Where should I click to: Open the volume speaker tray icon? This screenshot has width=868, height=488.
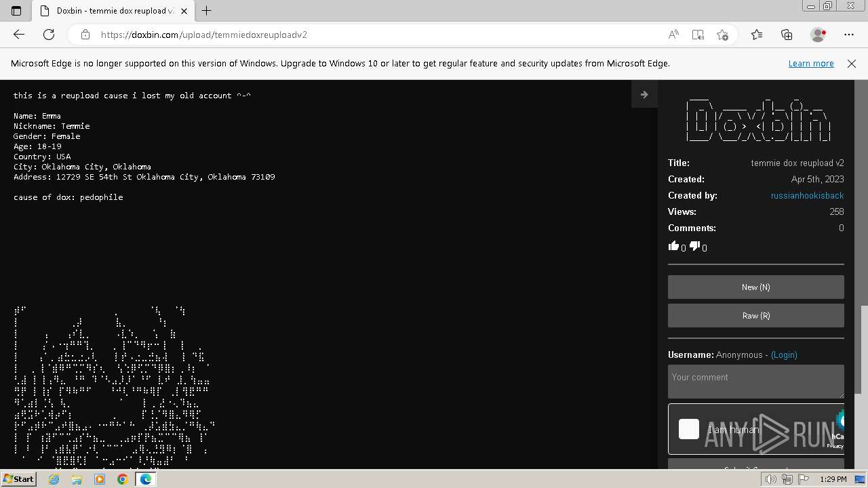pyautogui.click(x=771, y=479)
